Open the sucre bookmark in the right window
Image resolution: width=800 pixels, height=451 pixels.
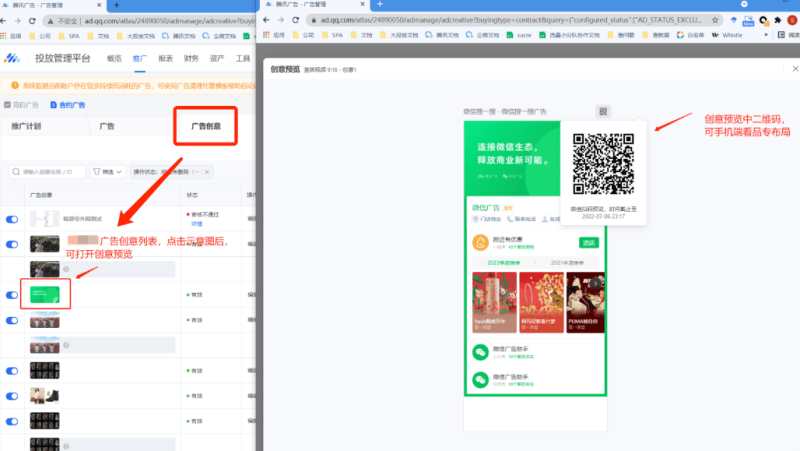tap(519, 35)
